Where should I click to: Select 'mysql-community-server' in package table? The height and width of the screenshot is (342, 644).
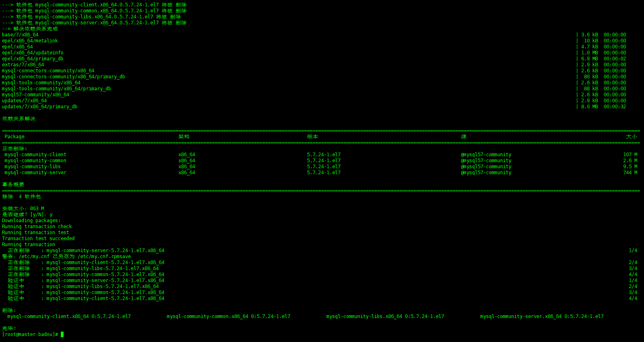[x=36, y=173]
